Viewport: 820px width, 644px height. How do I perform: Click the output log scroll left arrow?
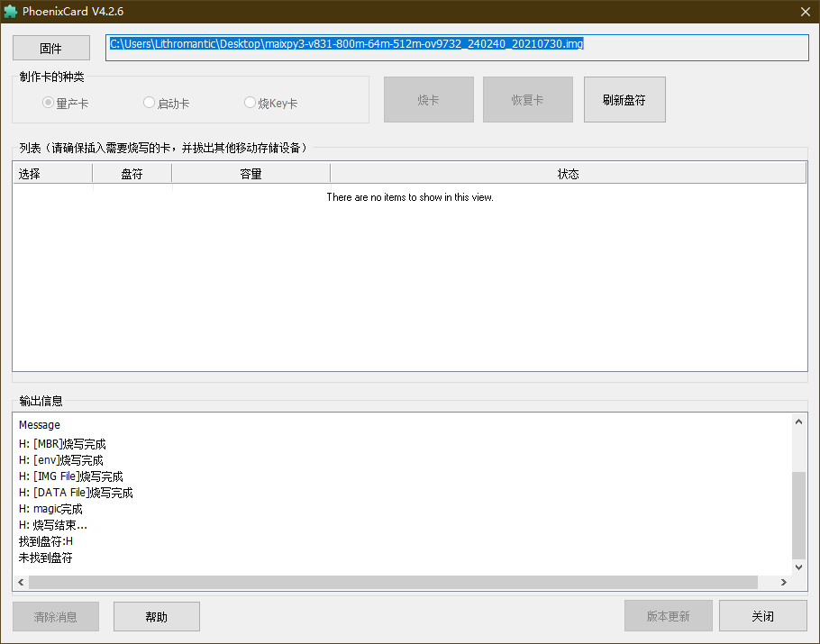point(21,583)
